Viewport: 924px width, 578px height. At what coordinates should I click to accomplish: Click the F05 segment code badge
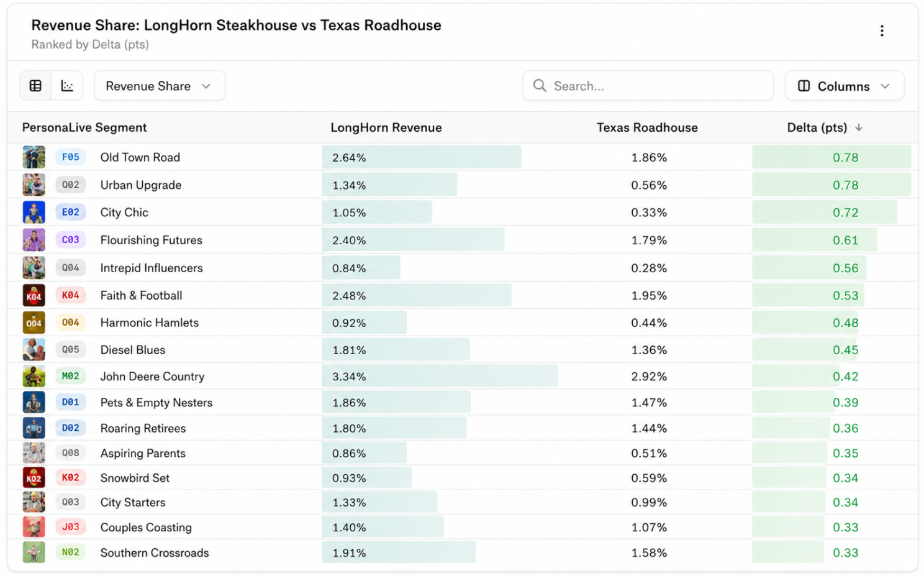click(70, 157)
